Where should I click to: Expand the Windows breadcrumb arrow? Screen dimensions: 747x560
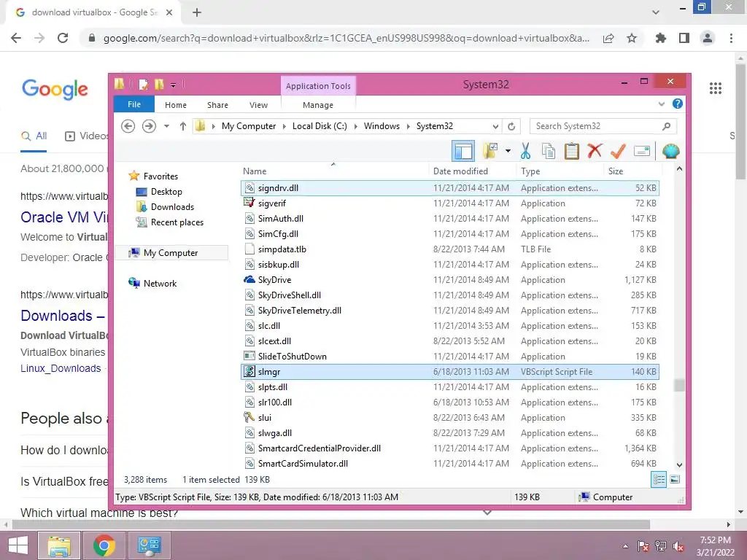(409, 126)
